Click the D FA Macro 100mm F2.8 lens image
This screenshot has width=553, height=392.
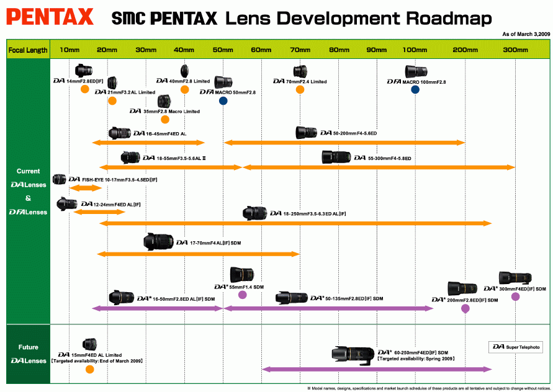click(416, 71)
